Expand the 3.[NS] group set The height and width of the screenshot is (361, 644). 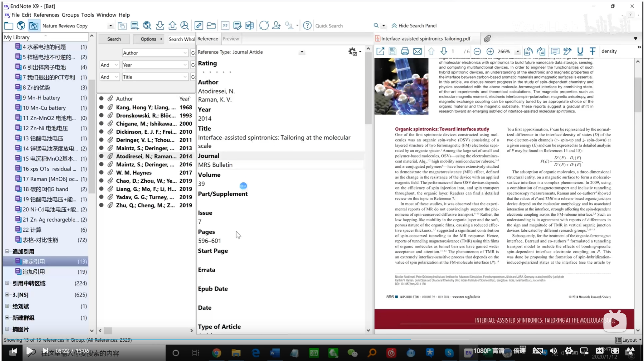click(7, 295)
